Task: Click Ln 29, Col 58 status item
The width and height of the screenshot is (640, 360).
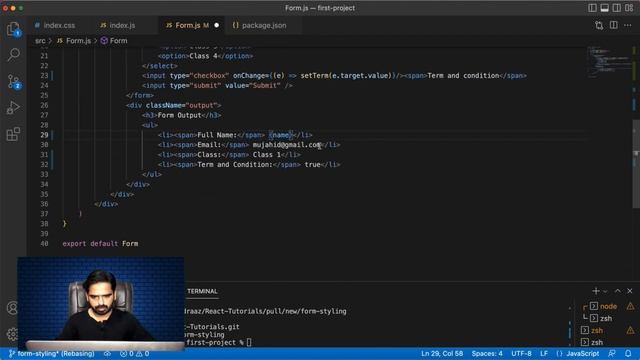Action: [x=442, y=353]
